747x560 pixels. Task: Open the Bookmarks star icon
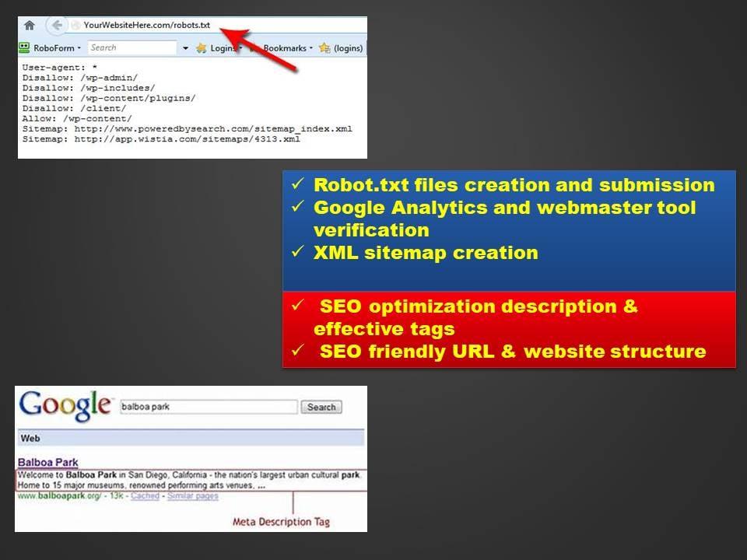pos(251,47)
